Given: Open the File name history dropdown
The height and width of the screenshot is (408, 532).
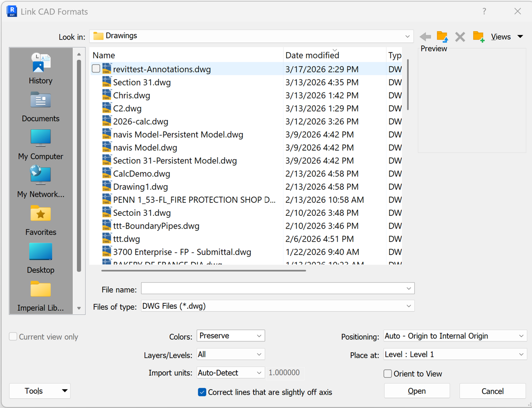Looking at the screenshot, I should pyautogui.click(x=408, y=289).
